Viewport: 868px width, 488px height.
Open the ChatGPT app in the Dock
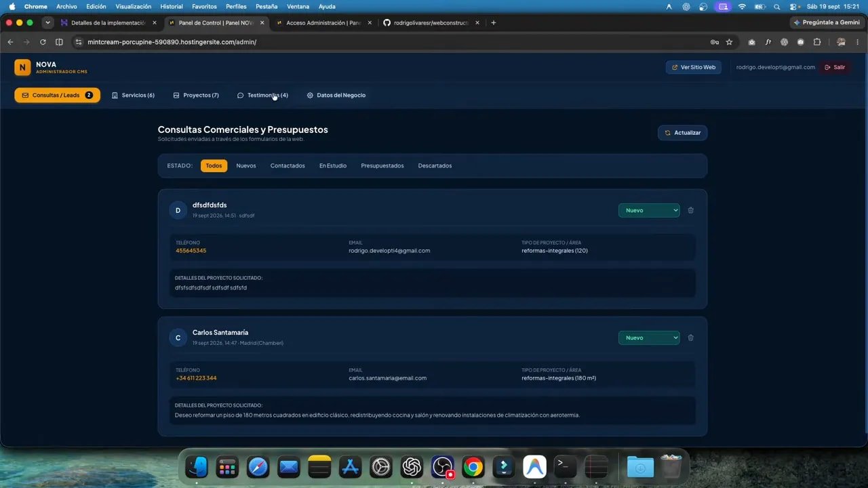(x=412, y=466)
